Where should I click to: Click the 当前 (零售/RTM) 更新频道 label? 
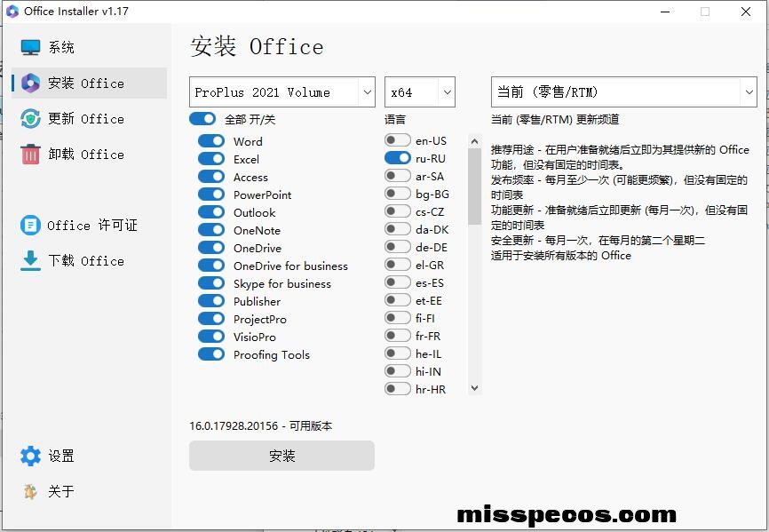555,119
